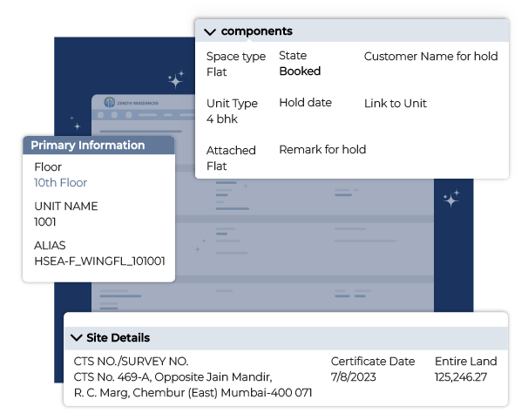Click the Space type Flat value

click(216, 72)
